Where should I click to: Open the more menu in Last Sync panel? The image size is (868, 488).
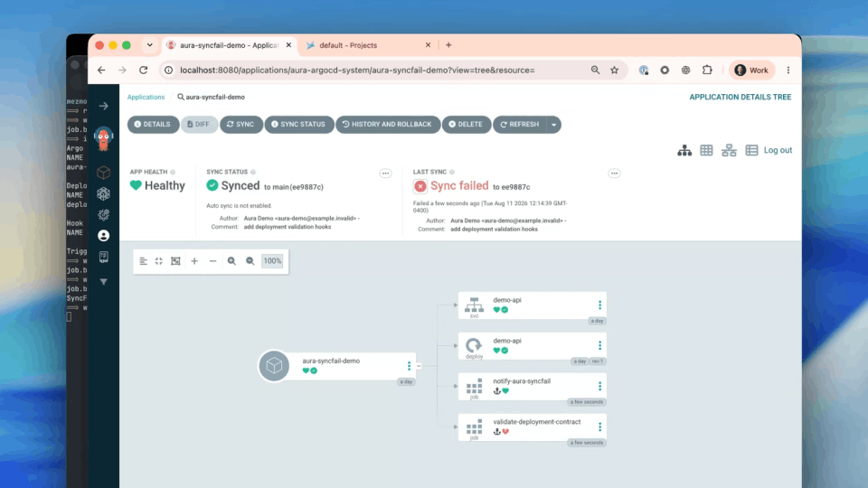614,174
